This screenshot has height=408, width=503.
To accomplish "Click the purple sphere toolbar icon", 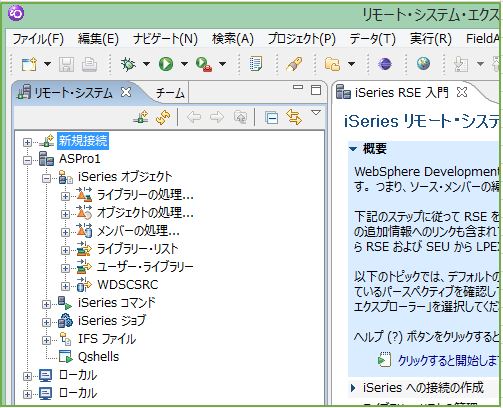I will point(385,64).
